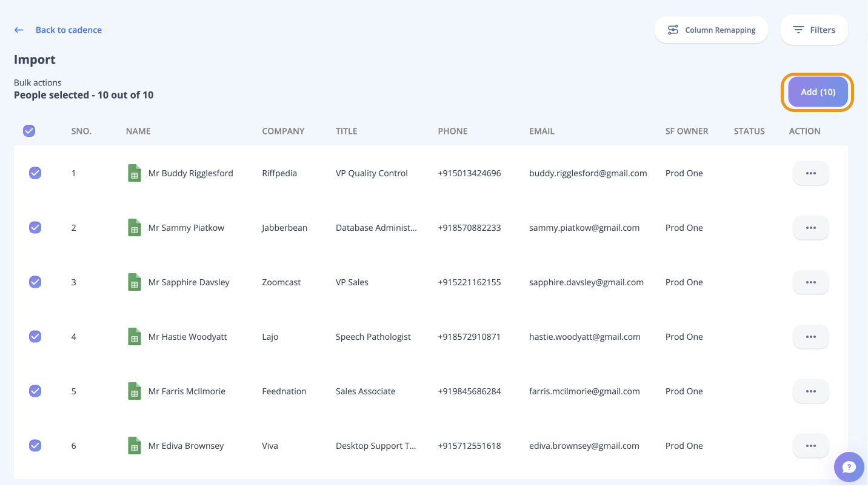Open the Filters panel
The image size is (868, 487).
point(813,30)
